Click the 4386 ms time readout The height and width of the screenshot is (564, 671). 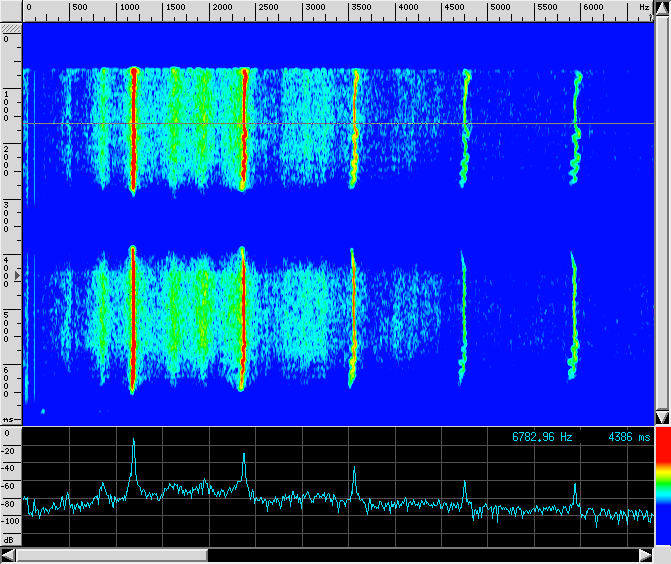[x=629, y=437]
